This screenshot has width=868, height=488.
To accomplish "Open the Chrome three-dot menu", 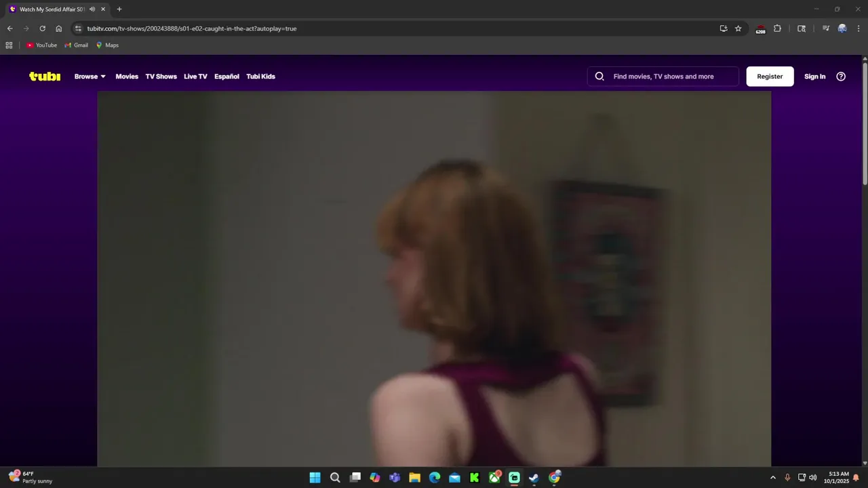I will point(859,28).
